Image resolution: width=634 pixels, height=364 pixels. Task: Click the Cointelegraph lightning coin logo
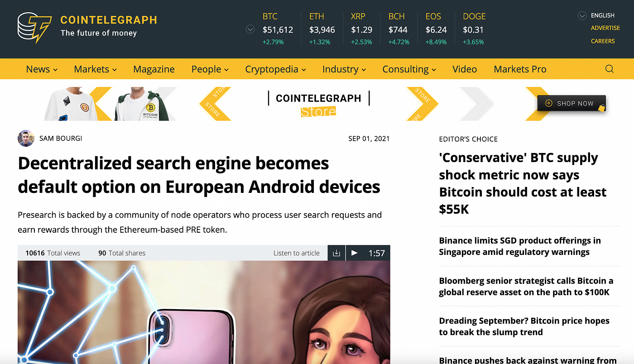pos(35,28)
